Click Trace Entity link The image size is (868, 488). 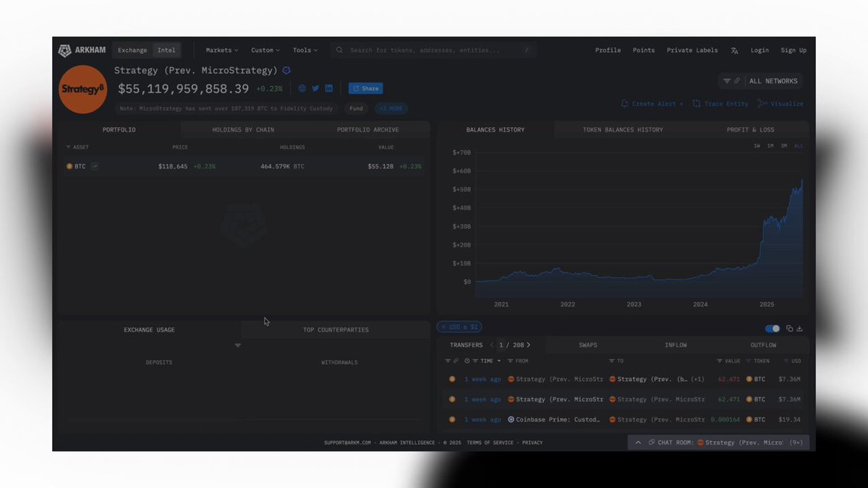720,103
